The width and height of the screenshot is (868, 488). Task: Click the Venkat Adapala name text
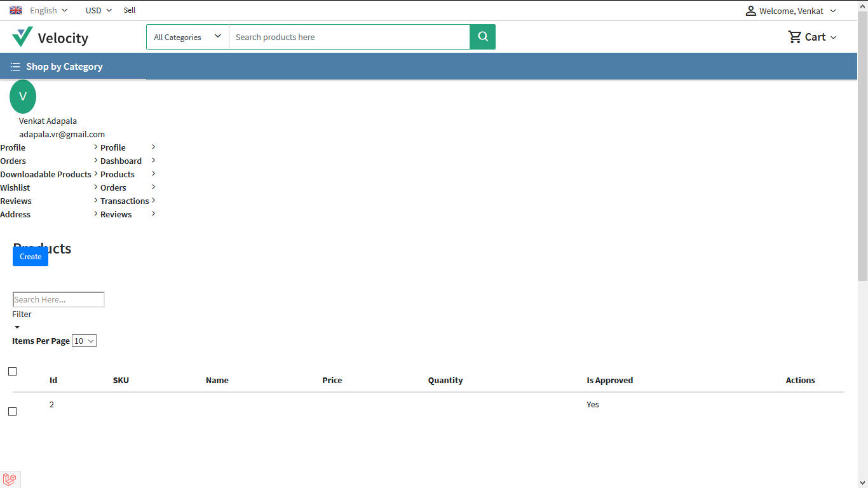point(48,121)
